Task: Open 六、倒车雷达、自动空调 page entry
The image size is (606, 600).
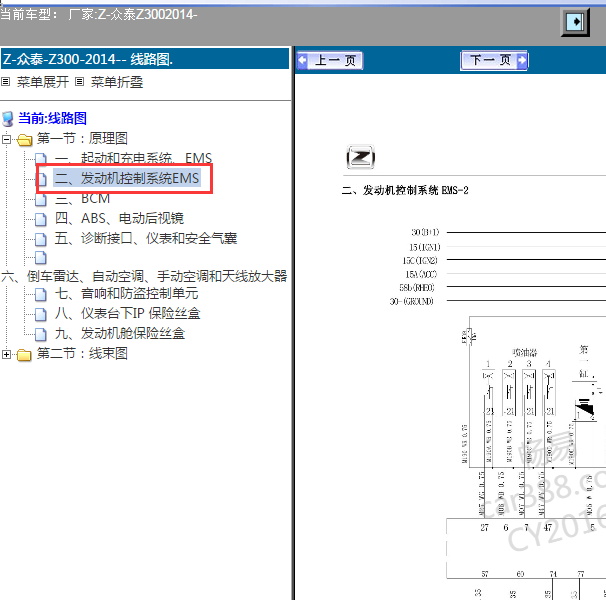Action: pos(144,276)
